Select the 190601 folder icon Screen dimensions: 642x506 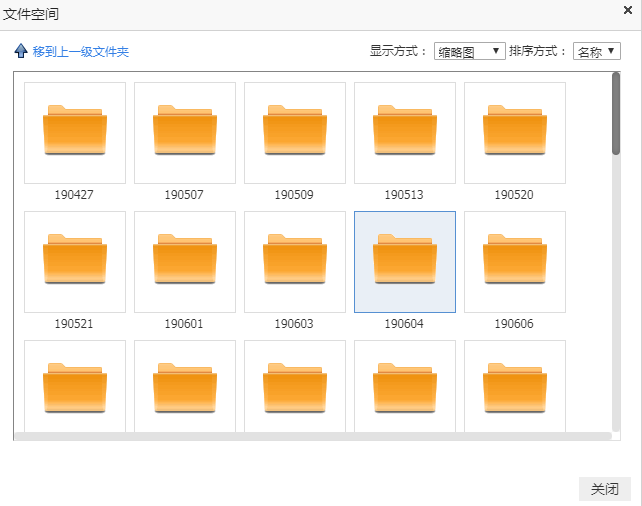tap(185, 261)
